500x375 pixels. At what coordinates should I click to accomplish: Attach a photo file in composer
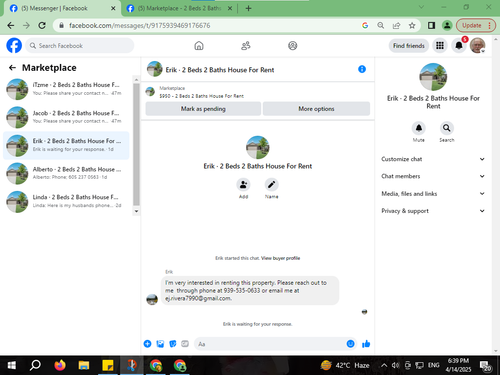160,344
